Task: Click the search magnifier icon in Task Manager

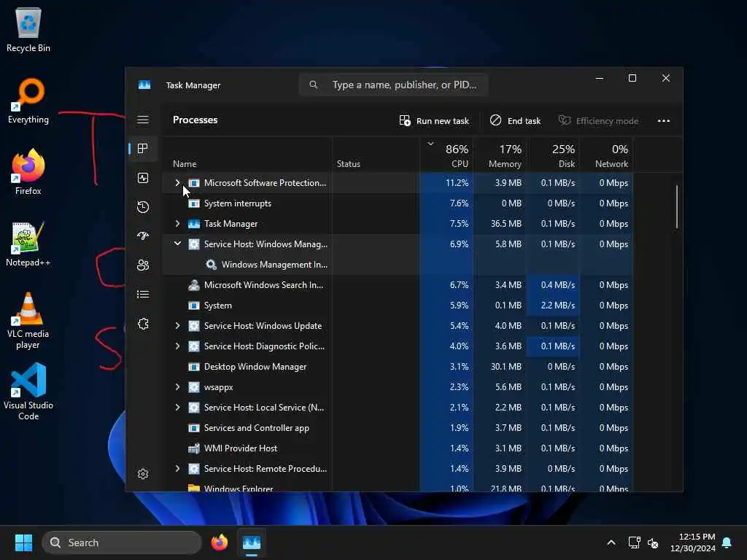Action: [313, 85]
